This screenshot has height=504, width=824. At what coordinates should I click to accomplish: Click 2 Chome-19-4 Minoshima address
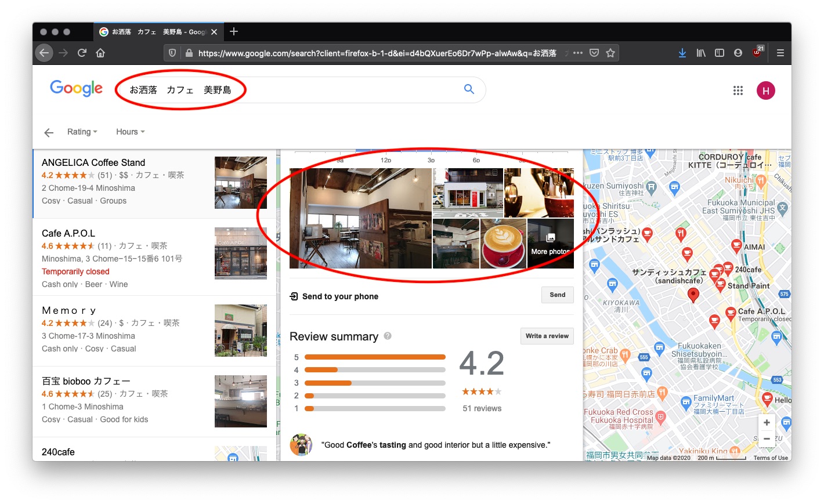click(88, 188)
